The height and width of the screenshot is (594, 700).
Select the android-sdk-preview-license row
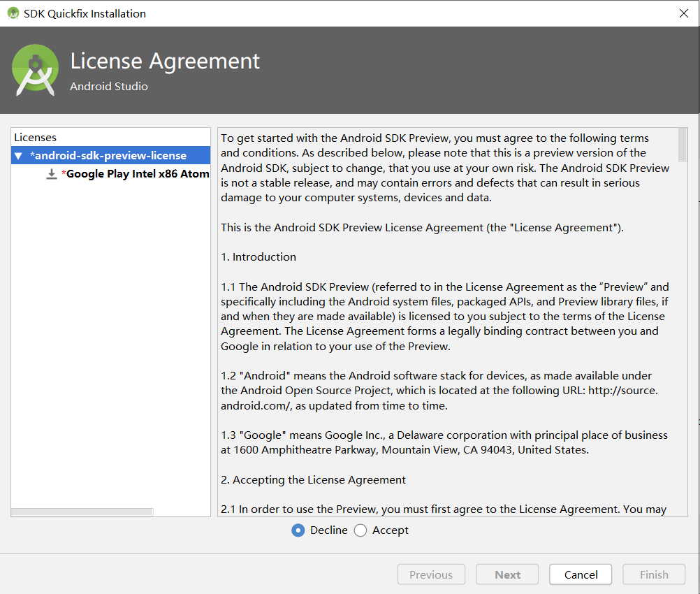[110, 155]
